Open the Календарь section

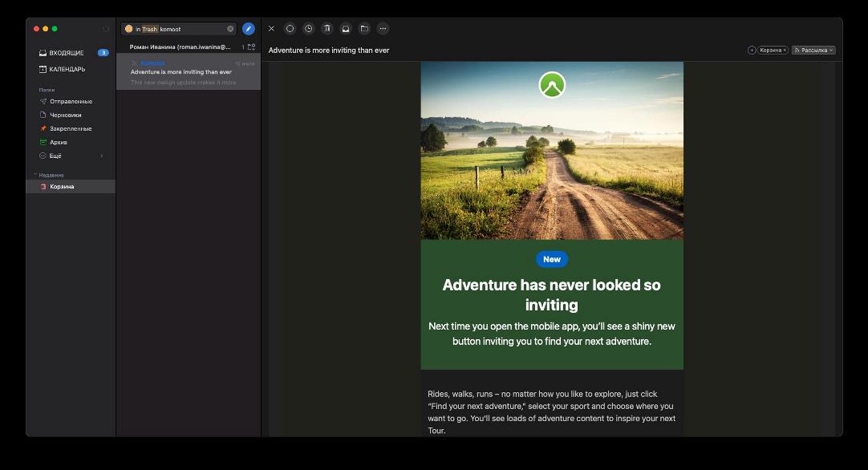point(71,69)
